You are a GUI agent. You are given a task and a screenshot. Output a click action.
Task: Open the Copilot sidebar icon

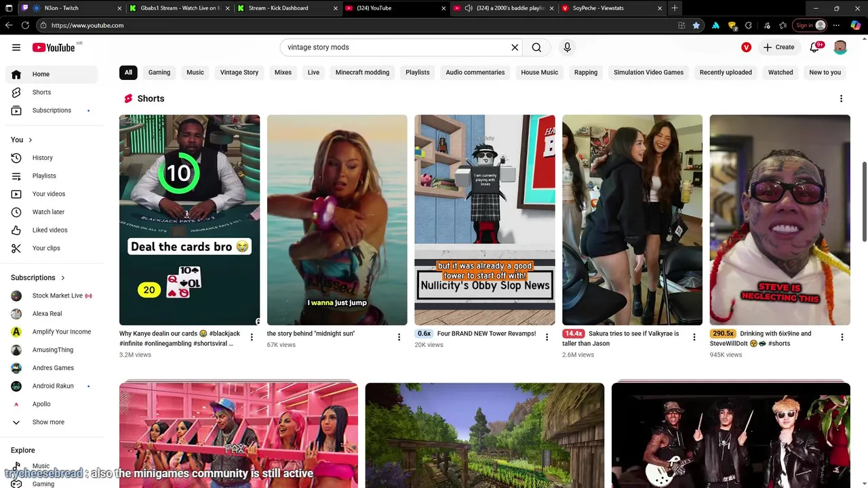pos(856,25)
